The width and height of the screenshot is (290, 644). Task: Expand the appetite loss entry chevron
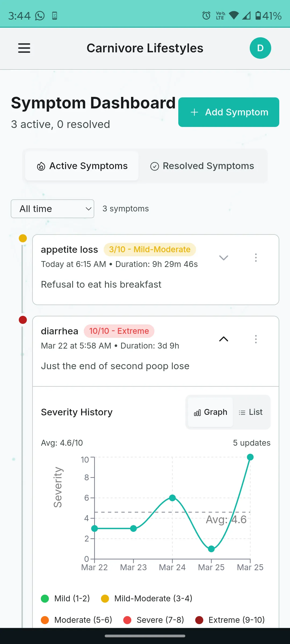click(x=223, y=258)
